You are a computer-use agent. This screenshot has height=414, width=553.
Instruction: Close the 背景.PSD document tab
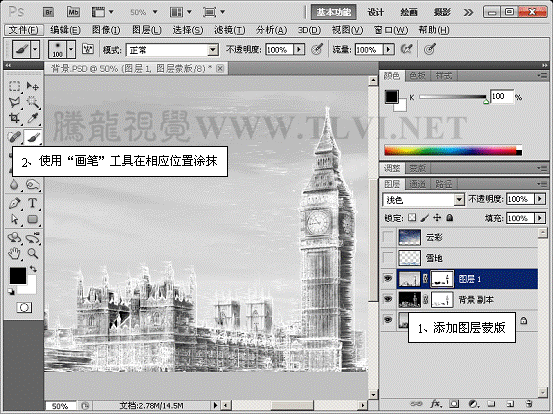220,68
